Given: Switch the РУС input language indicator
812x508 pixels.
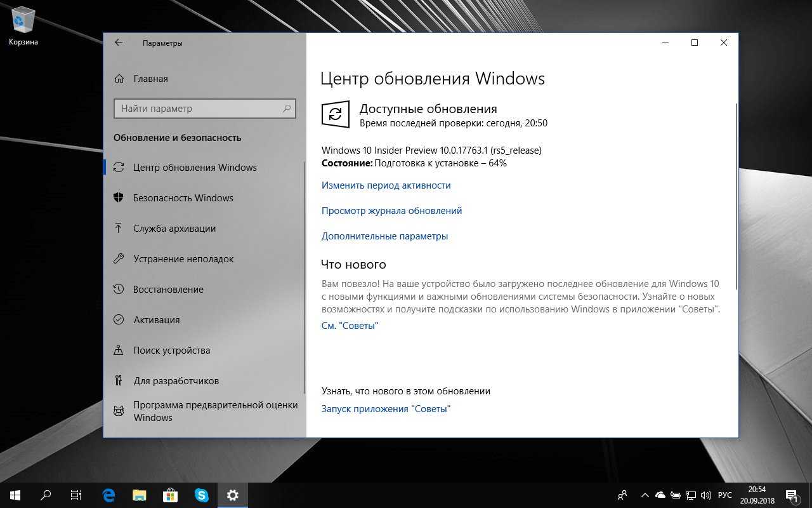Looking at the screenshot, I should pos(725,495).
